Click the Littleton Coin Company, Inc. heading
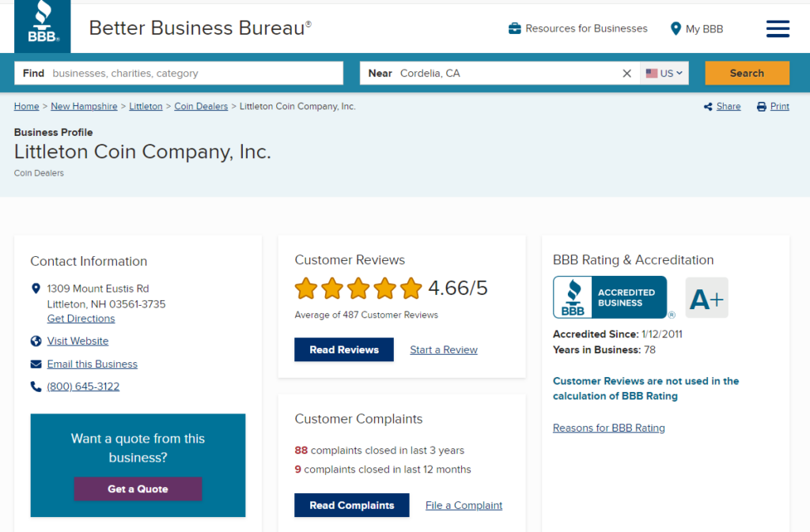The height and width of the screenshot is (532, 810). pyautogui.click(x=142, y=152)
